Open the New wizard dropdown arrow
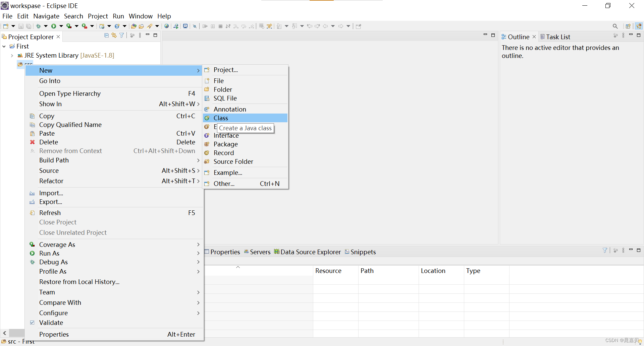The width and height of the screenshot is (644, 346). pos(13,26)
